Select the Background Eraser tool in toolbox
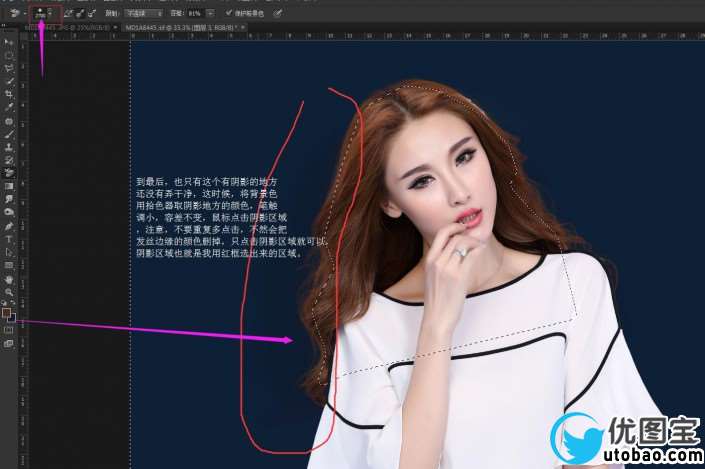Viewport: 705px width, 469px height. point(9,173)
